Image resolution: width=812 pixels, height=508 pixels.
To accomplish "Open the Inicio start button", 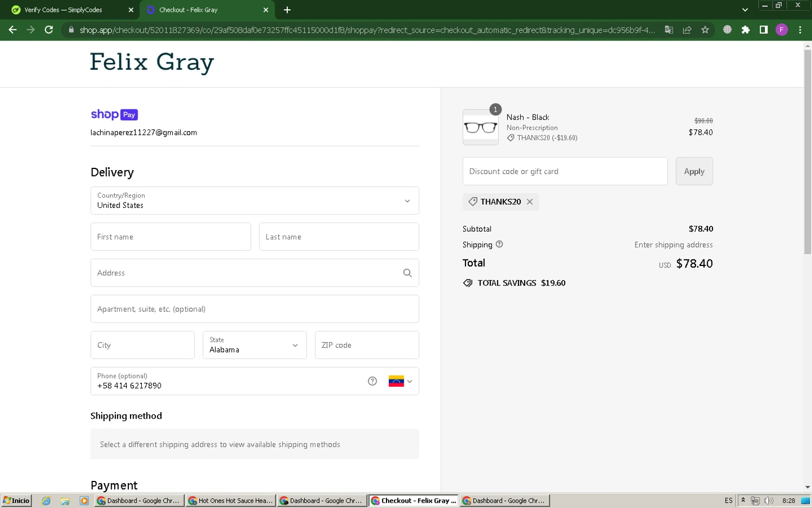I will pyautogui.click(x=16, y=500).
